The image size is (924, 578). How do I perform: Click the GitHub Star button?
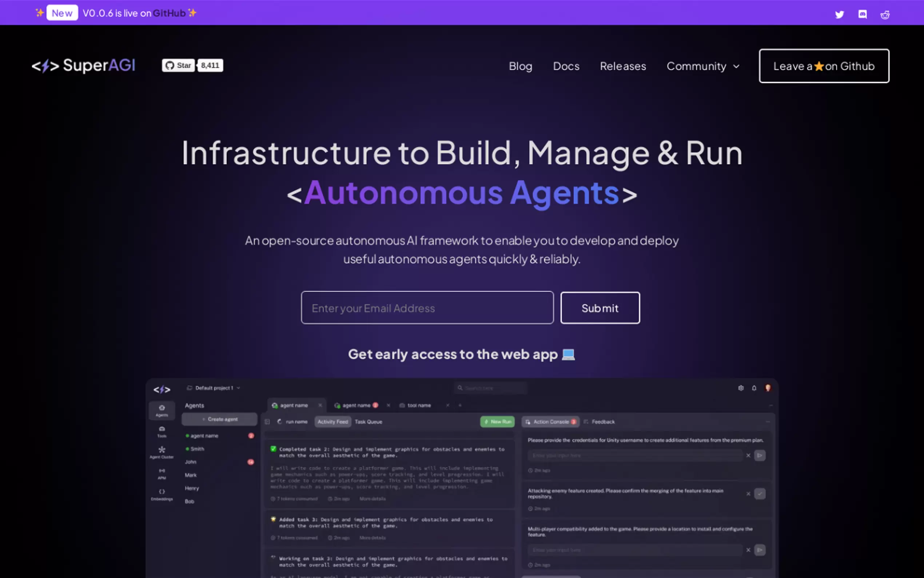point(178,66)
